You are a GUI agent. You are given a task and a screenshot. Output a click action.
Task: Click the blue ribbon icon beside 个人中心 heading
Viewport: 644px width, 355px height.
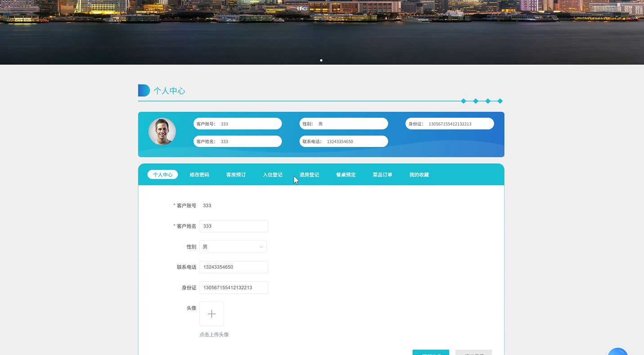(x=143, y=90)
